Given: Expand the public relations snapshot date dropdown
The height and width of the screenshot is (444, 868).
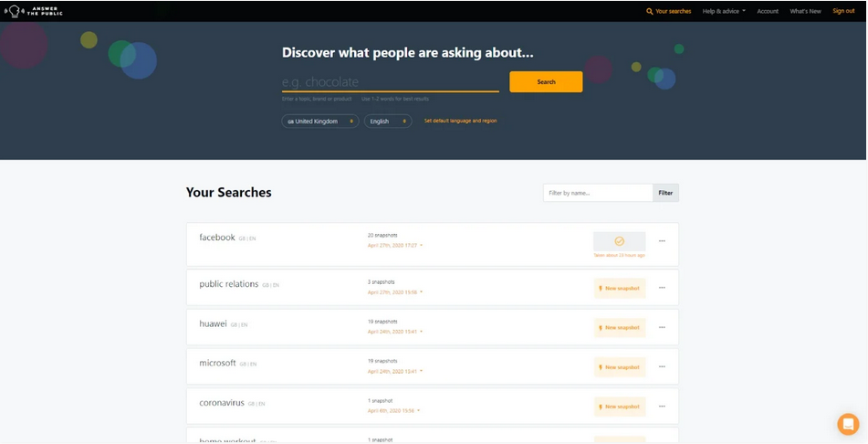Looking at the screenshot, I should pos(394,292).
